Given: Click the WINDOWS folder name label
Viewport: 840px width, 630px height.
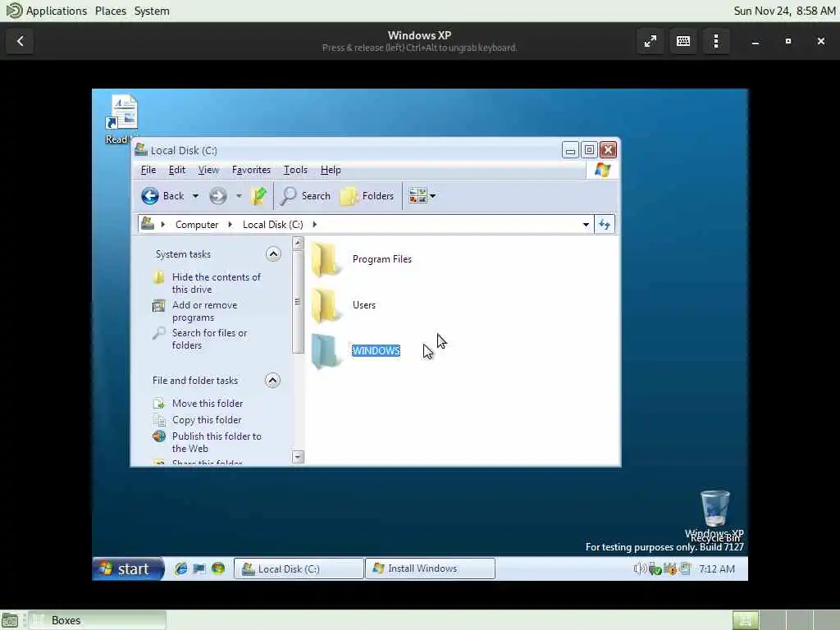Looking at the screenshot, I should pyautogui.click(x=376, y=351).
